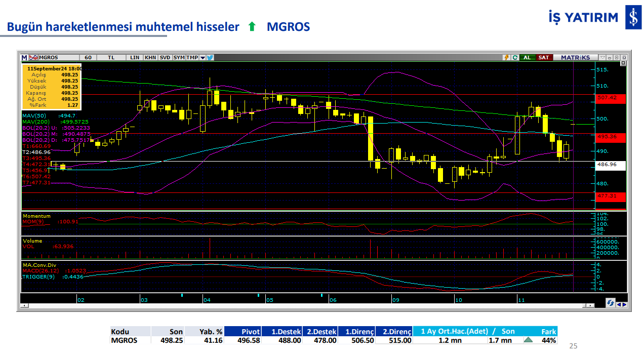Click the orange lightning bolt icon
Viewport: 644px width, 356px height.
(506, 57)
